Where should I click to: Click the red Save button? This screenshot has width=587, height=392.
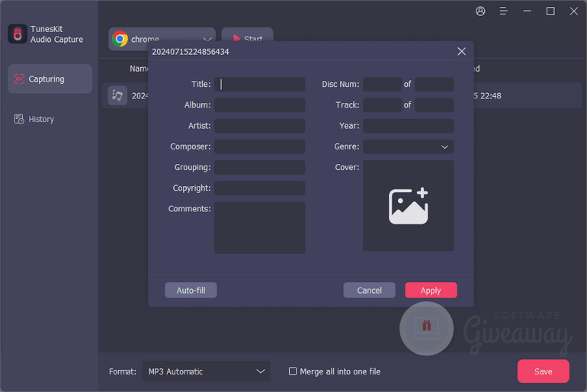543,371
